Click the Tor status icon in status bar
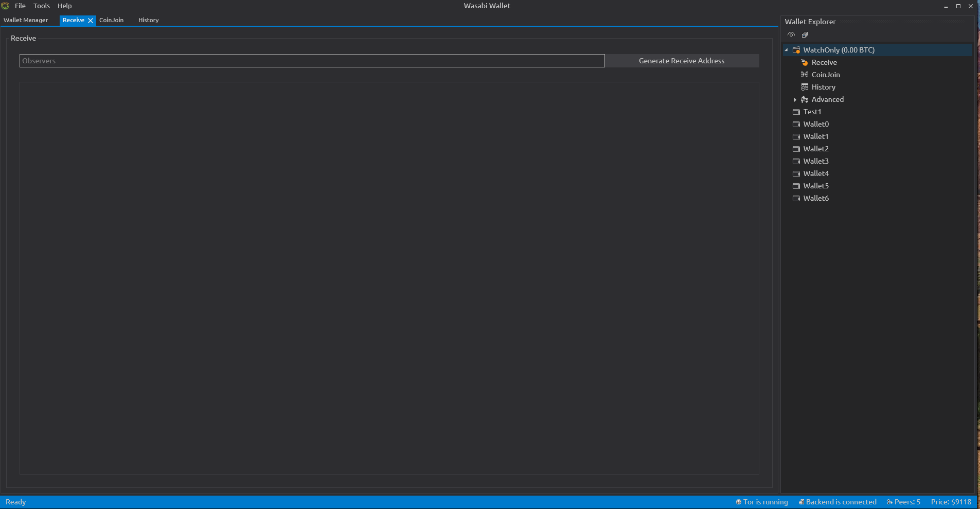 coord(739,502)
